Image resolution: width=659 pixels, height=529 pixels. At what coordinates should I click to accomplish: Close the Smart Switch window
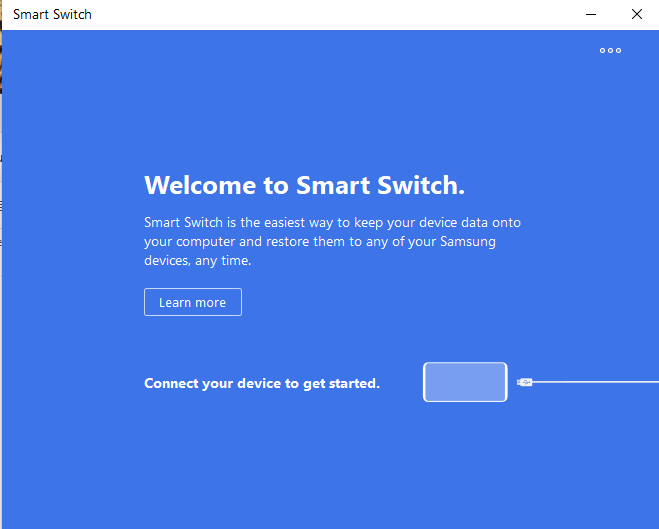coord(637,14)
